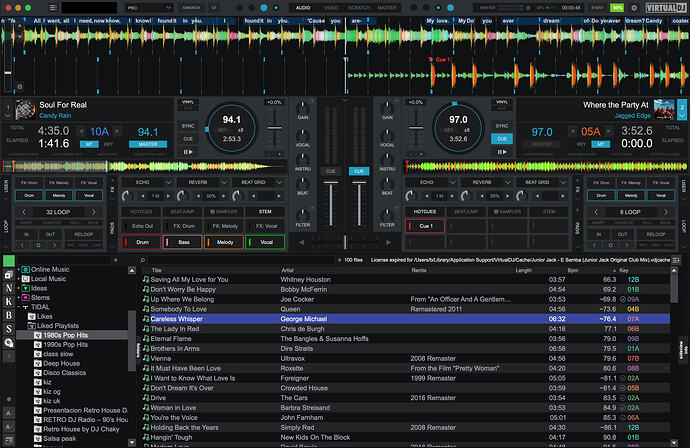Toggle the mixer's left channel CUE headphone button
The height and width of the screenshot is (448, 690).
point(331,171)
